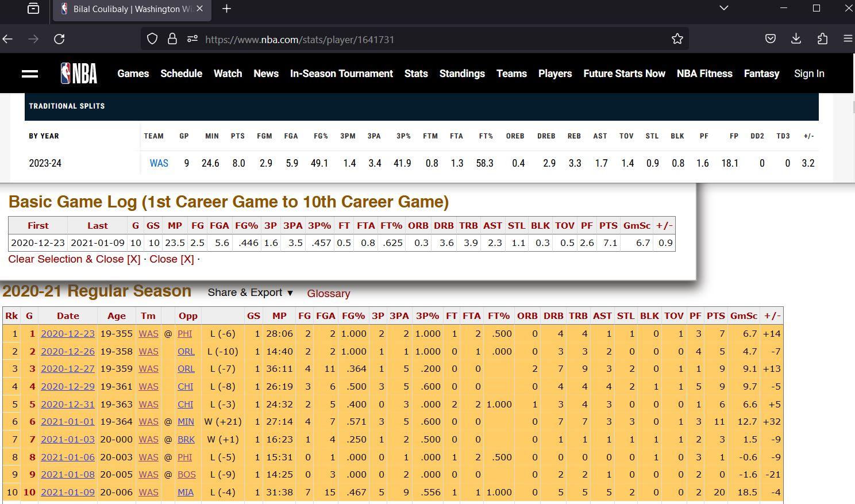Click the NBA logo
The width and height of the screenshot is (855, 504).
pos(79,74)
